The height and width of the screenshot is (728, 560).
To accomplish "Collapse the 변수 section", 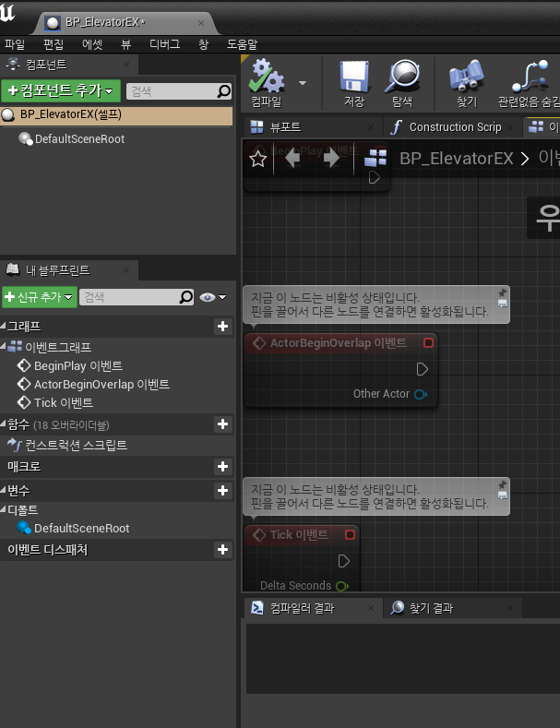I will click(x=3, y=490).
